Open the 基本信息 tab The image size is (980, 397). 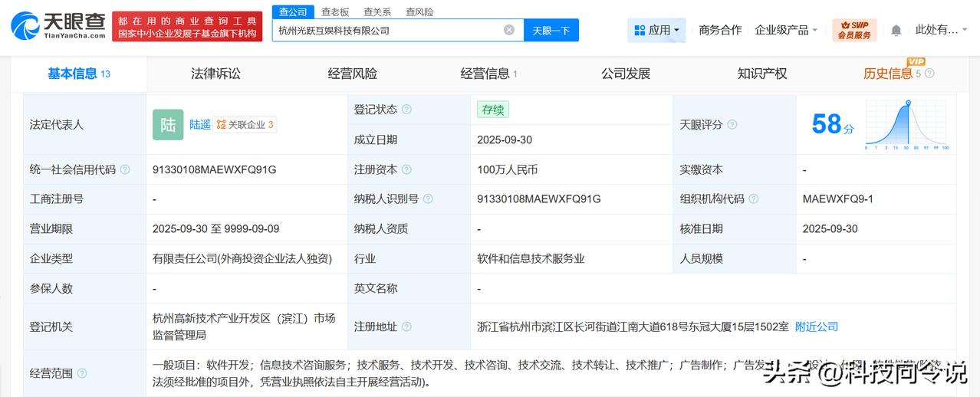(79, 74)
